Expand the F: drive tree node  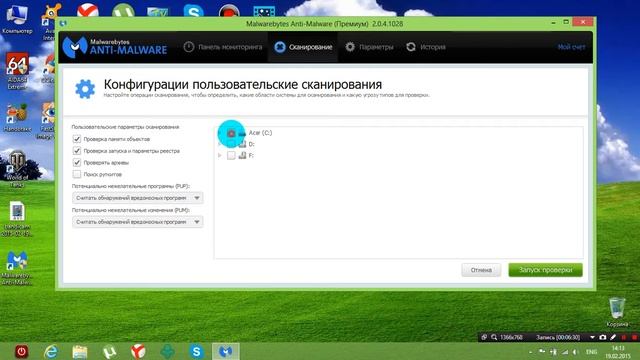[220, 156]
